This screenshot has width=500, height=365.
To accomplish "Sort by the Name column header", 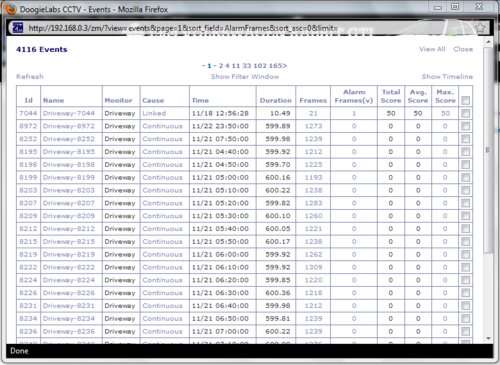I will (x=53, y=100).
